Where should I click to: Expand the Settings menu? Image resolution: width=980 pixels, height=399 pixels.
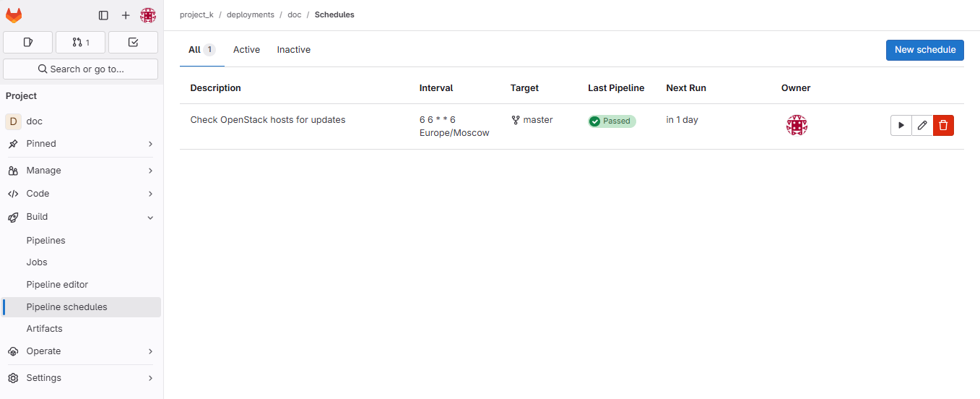tap(81, 378)
